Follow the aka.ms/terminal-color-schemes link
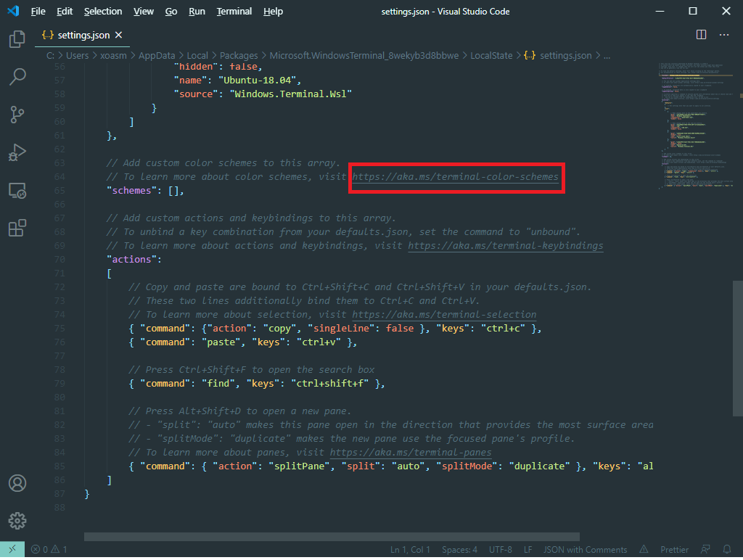 pyautogui.click(x=456, y=177)
